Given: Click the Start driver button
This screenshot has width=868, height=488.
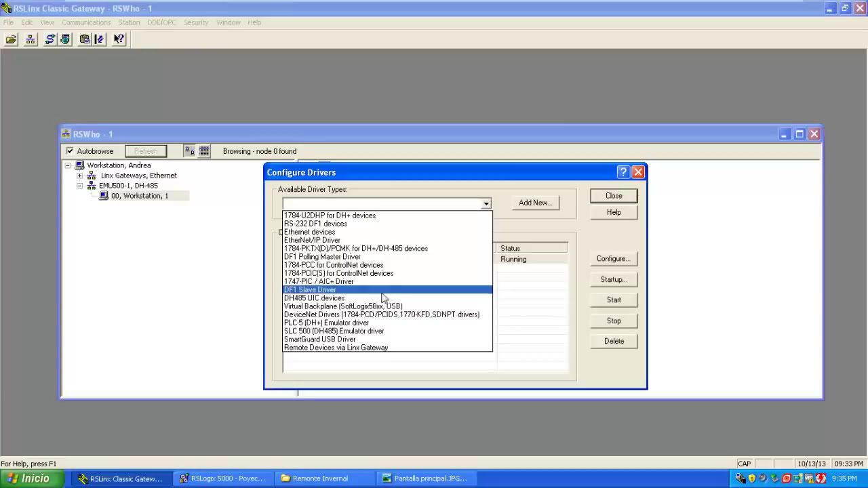Looking at the screenshot, I should 614,300.
